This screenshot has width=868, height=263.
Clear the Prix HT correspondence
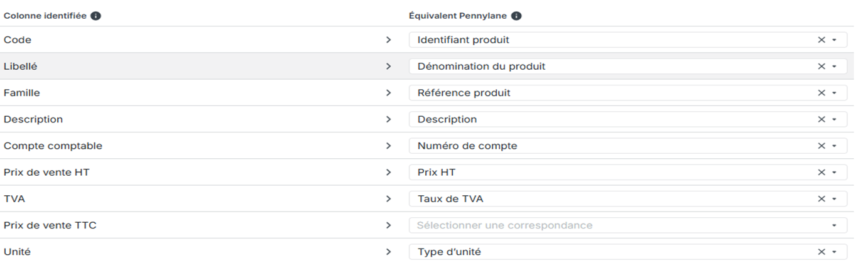822,172
